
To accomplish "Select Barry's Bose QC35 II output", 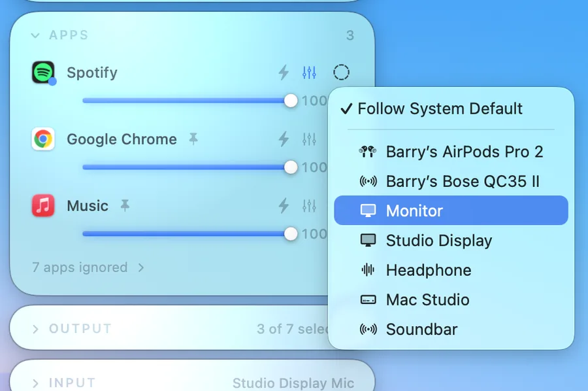I will [451, 181].
